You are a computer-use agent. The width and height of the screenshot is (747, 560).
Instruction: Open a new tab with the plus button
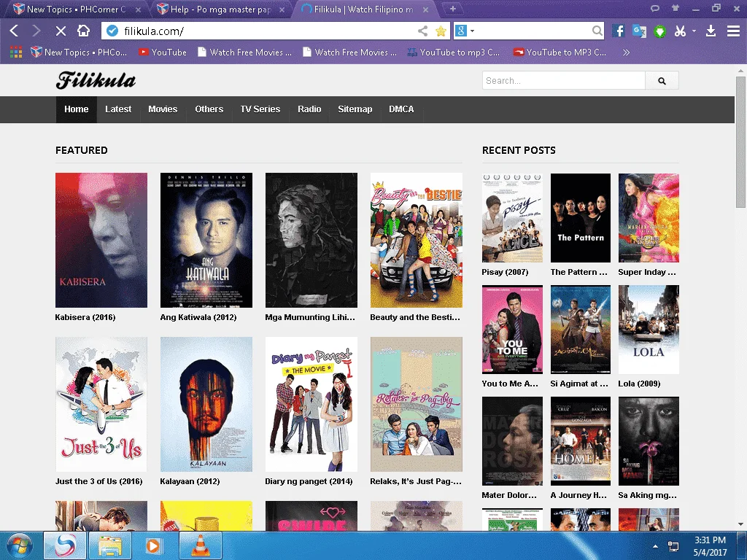[x=452, y=9]
